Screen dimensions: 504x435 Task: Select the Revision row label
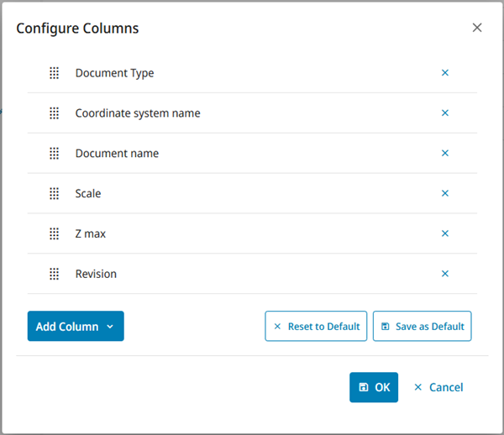tap(96, 274)
